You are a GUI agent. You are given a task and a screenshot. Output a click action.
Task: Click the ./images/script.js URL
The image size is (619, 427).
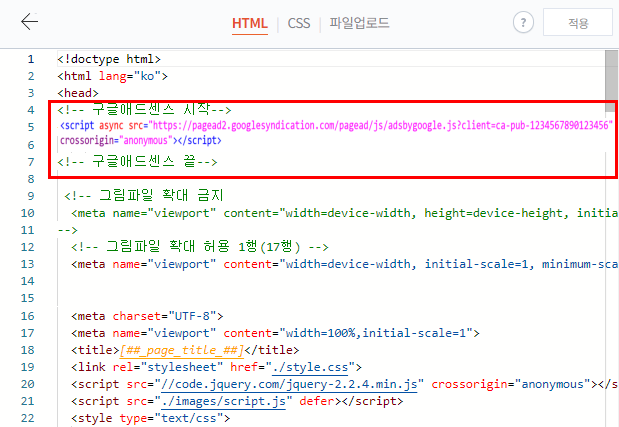pyautogui.click(x=223, y=401)
